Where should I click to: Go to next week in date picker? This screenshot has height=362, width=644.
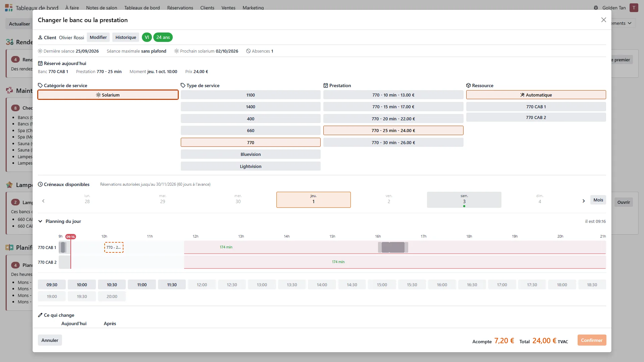[584, 201]
